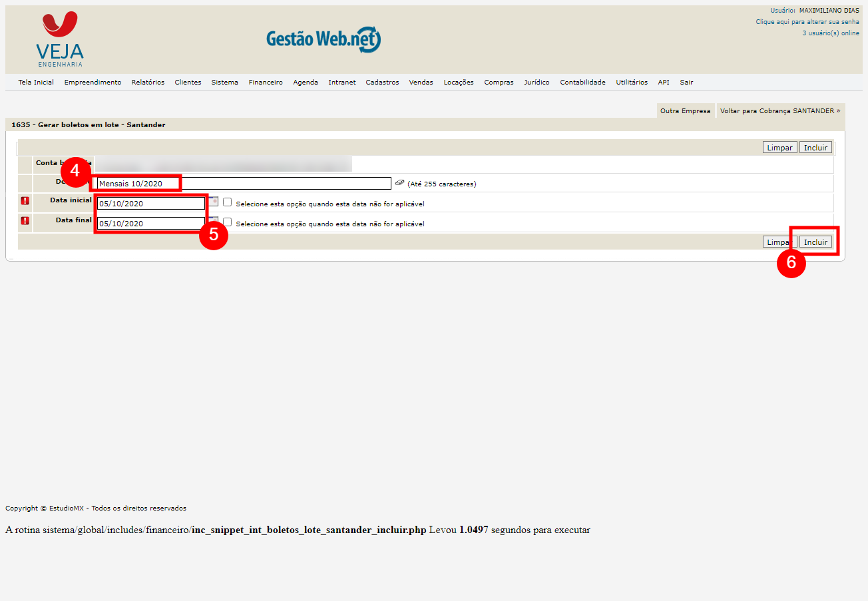
Task: Switch to the Outra Empresa tab
Action: 685,111
